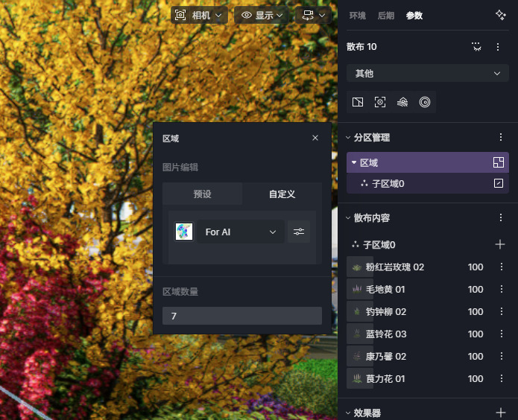The width and height of the screenshot is (518, 420).
Task: Click the diagonal split square tool icon
Action: (358, 102)
